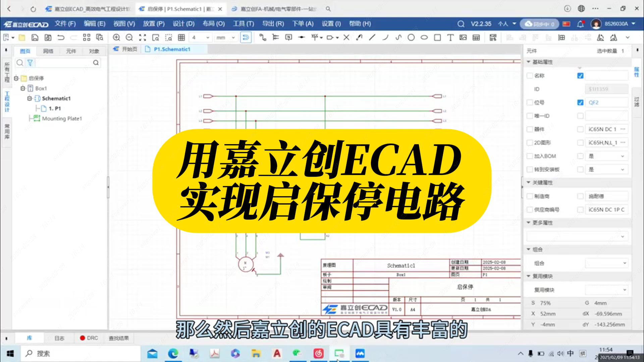Toggle the 位号 left checkbox
The height and width of the screenshot is (362, 644).
[x=530, y=103]
